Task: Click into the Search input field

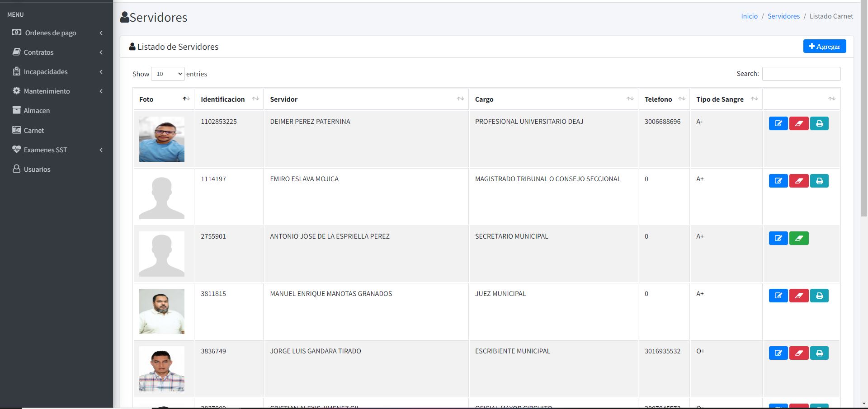Action: click(801, 74)
